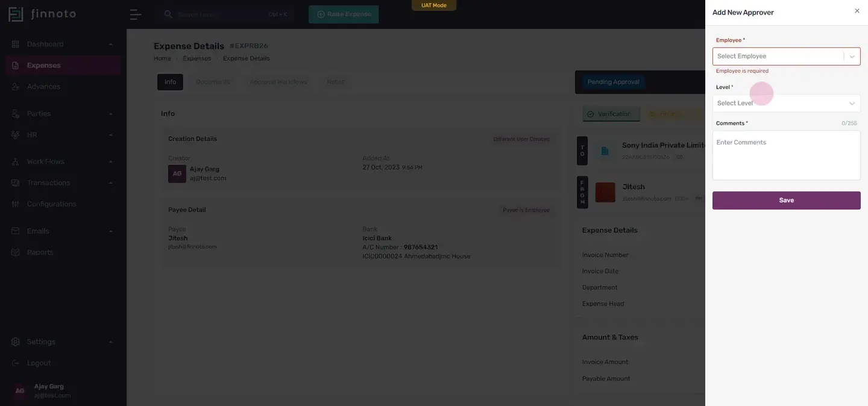The image size is (868, 406).
Task: Click the Finnoto logo icon
Action: tap(16, 14)
